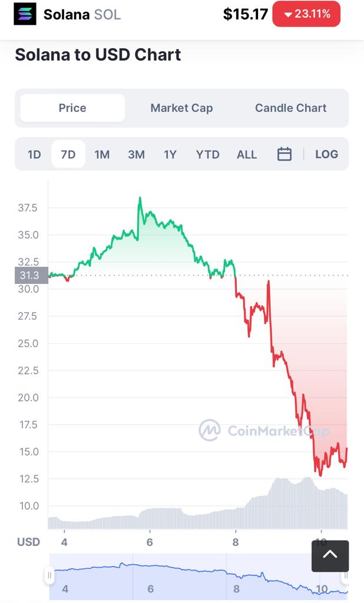Image resolution: width=364 pixels, height=603 pixels.
Task: Tap the scroll-to-top arrow button
Action: pos(330,555)
